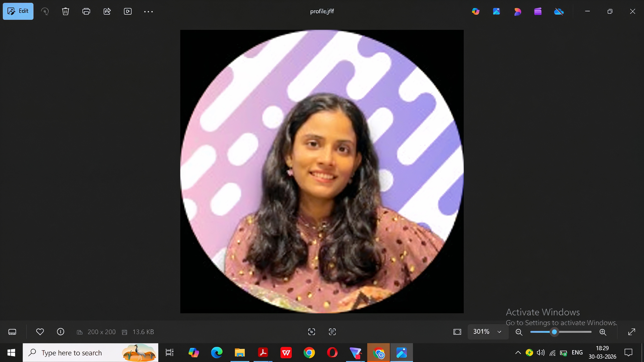Click the scan text icon below the image
This screenshot has width=644, height=362.
point(332,332)
